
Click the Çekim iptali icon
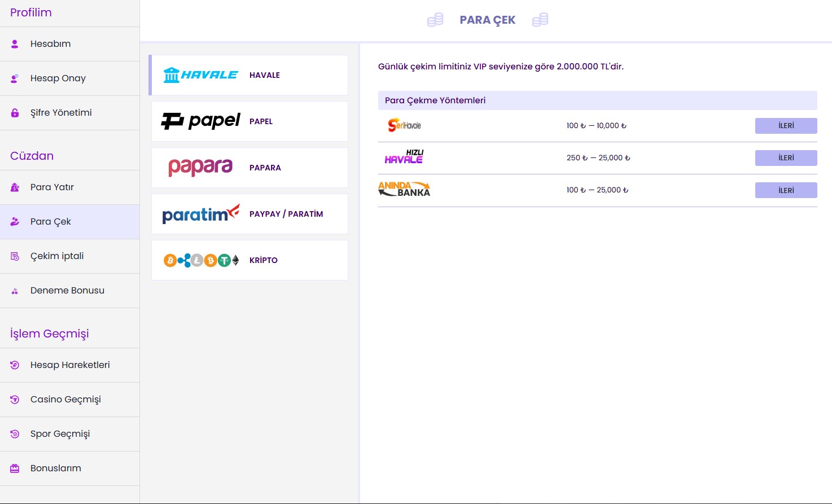15,256
